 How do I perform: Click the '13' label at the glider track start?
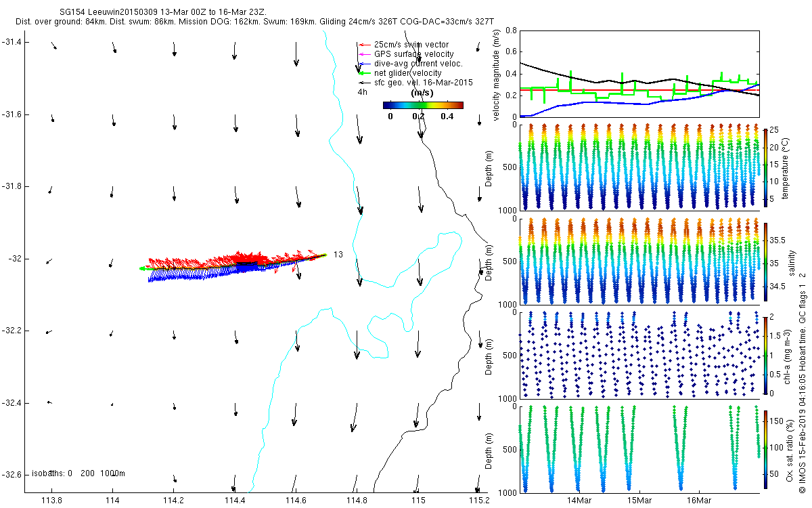coord(338,255)
